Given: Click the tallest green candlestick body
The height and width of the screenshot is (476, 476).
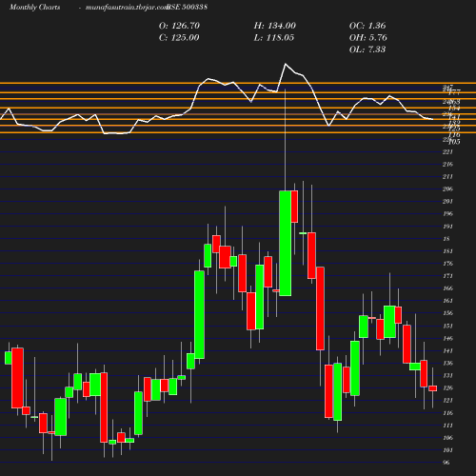Looking at the screenshot, I should click(286, 244).
